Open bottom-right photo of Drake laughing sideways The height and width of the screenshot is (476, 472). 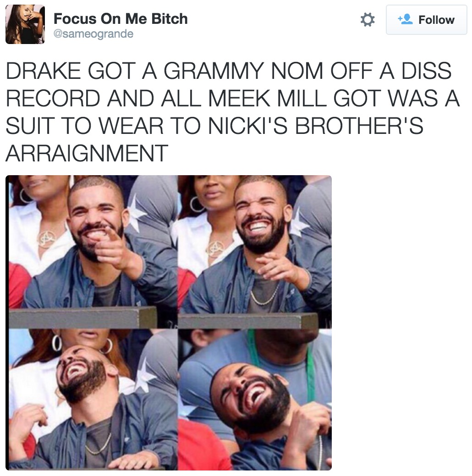[x=255, y=399]
